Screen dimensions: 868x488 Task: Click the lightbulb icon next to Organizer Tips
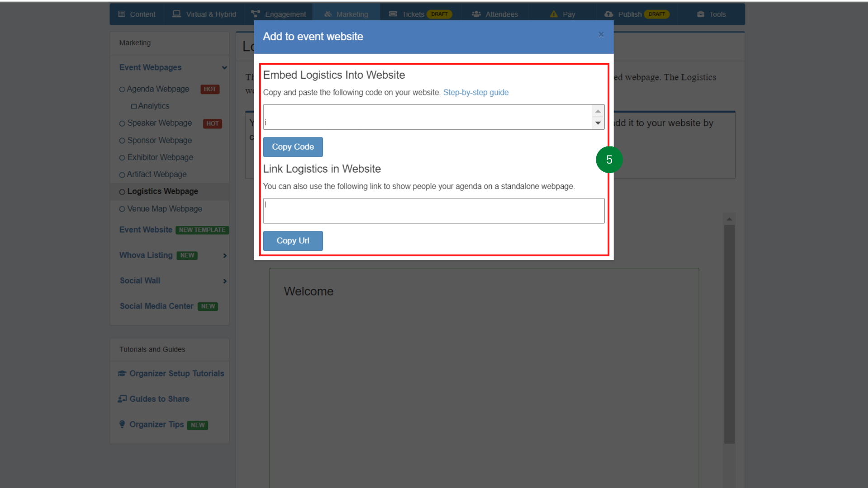pyautogui.click(x=122, y=424)
